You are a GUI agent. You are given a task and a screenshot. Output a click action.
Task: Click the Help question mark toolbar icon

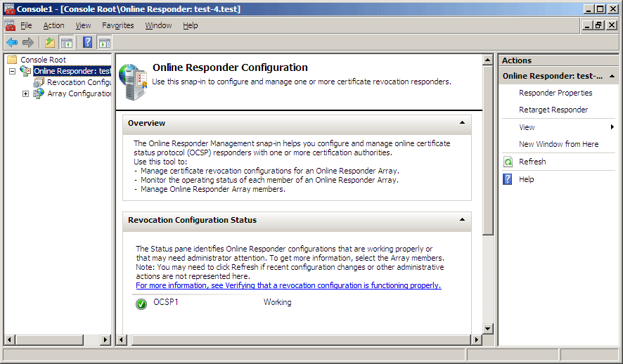(87, 42)
